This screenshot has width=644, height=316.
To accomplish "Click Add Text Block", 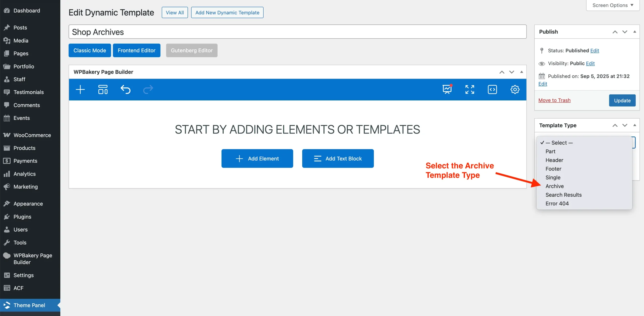I will (338, 158).
